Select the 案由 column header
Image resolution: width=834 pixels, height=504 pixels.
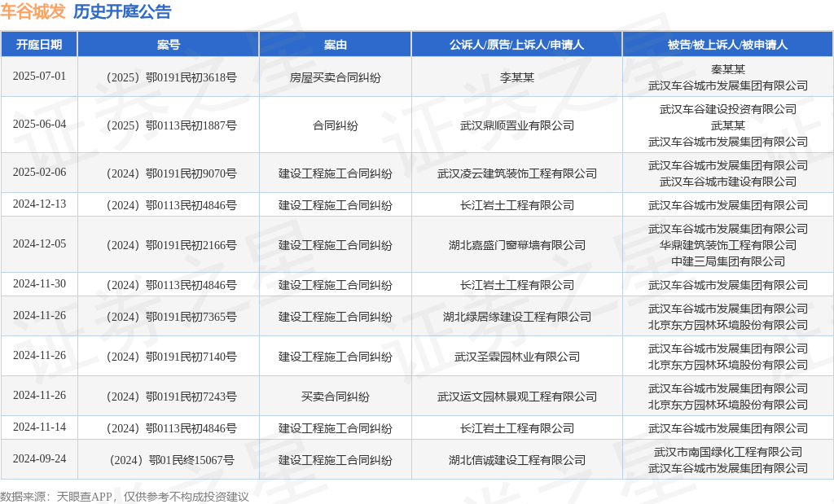(x=335, y=45)
